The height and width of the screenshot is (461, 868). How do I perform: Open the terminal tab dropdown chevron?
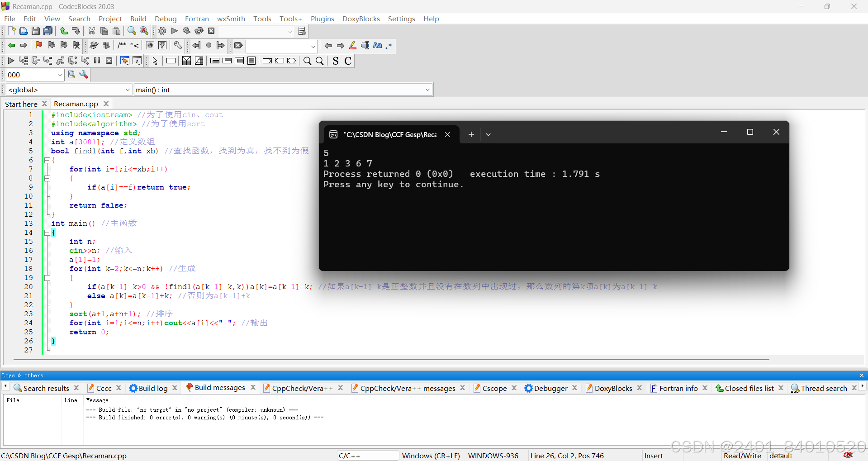tap(489, 134)
